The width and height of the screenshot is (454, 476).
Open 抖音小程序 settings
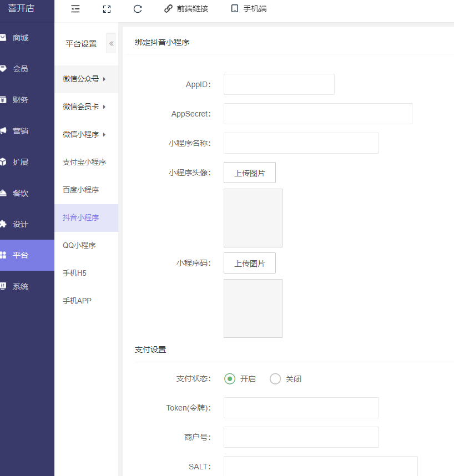tap(86, 217)
